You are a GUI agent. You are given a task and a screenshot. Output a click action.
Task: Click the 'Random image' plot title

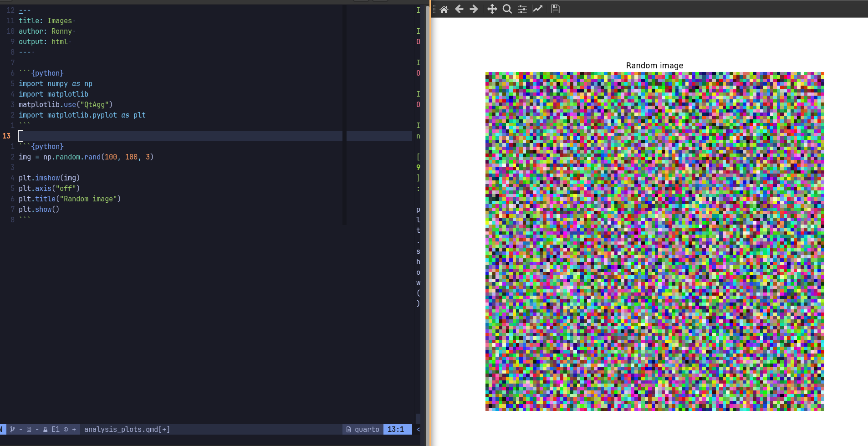(x=654, y=66)
